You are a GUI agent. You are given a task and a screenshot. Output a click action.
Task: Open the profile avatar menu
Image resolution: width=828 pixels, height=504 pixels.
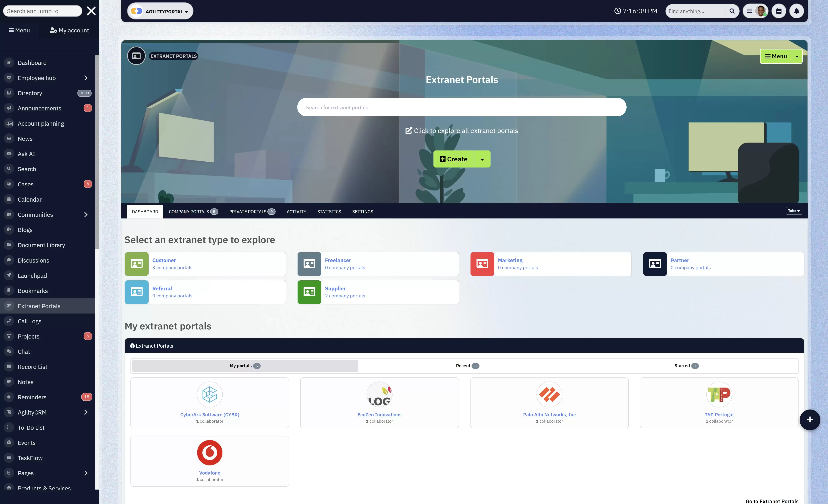click(761, 11)
